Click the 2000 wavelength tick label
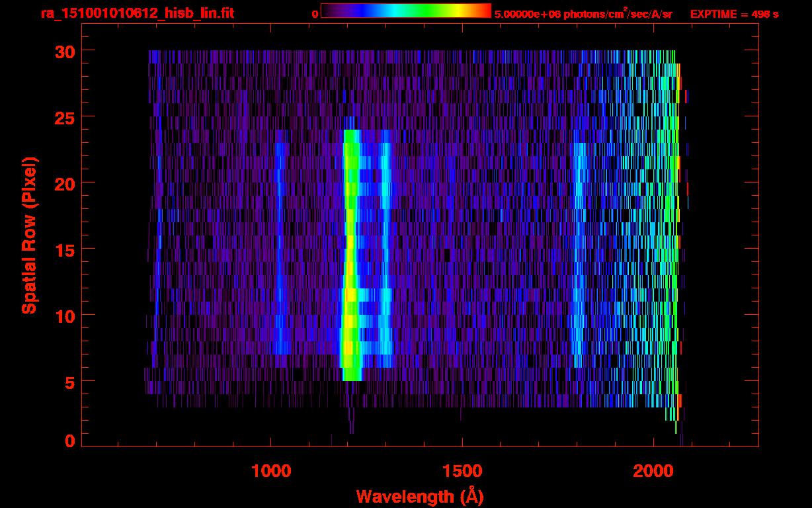This screenshot has width=812, height=508. point(653,472)
